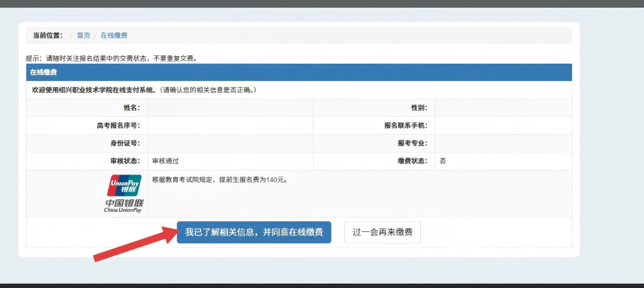This screenshot has height=288, width=644.
Task: Click the 性别 field label
Action: (419, 108)
